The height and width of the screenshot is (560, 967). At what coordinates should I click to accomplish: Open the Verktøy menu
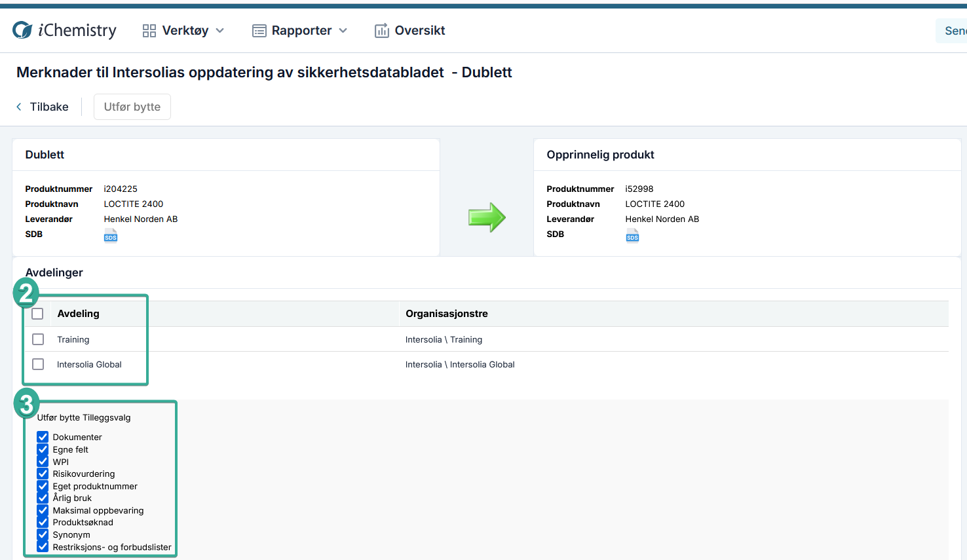[x=183, y=31]
